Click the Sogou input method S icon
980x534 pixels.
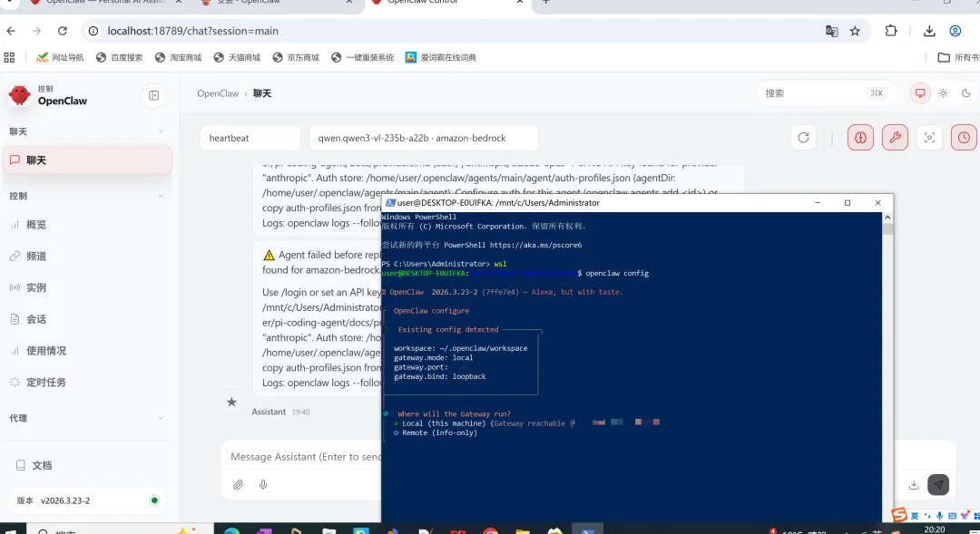899,515
